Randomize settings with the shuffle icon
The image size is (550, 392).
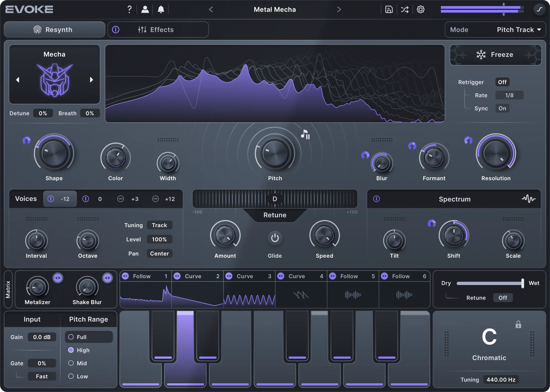point(405,9)
